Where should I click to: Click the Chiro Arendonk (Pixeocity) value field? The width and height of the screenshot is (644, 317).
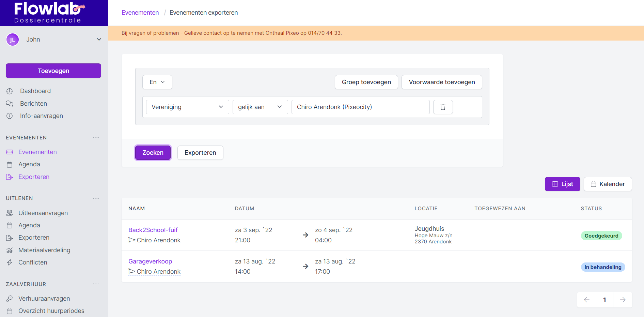point(360,107)
